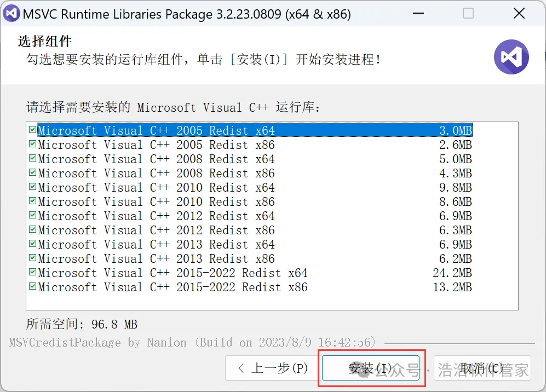Select the 'Microsoft Visual C++ 2015-2022 Redist x64' row text
The height and width of the screenshot is (392, 546).
click(x=173, y=273)
